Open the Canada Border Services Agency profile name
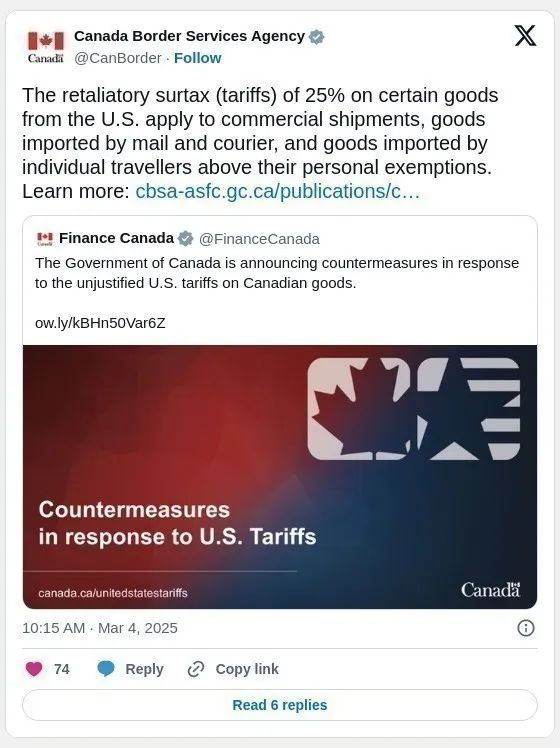 189,36
